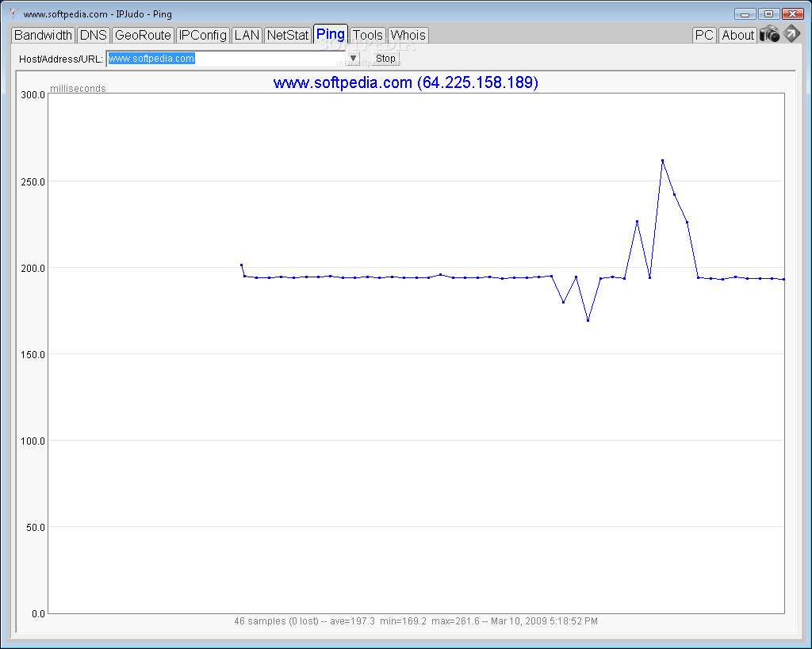Click the 150.0 axis value
The height and width of the screenshot is (649, 812).
[x=33, y=354]
